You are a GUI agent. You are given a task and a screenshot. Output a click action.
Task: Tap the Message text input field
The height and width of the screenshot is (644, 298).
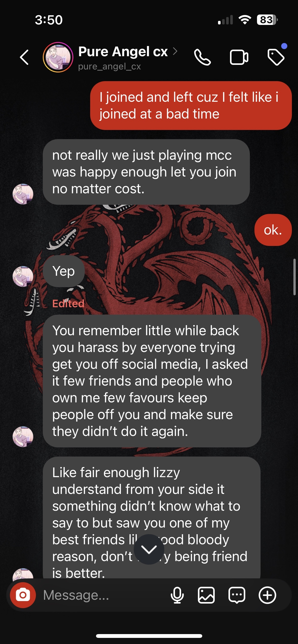coord(102,595)
